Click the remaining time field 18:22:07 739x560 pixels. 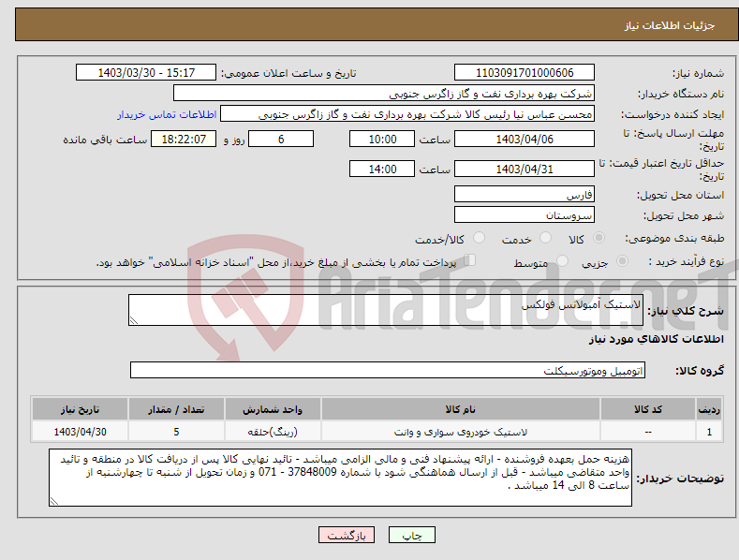[x=184, y=139]
